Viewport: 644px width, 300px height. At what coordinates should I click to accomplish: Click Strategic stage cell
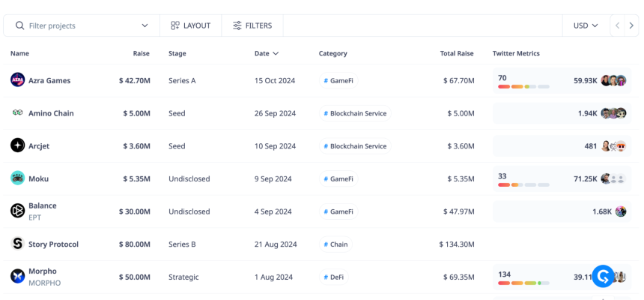pos(183,277)
